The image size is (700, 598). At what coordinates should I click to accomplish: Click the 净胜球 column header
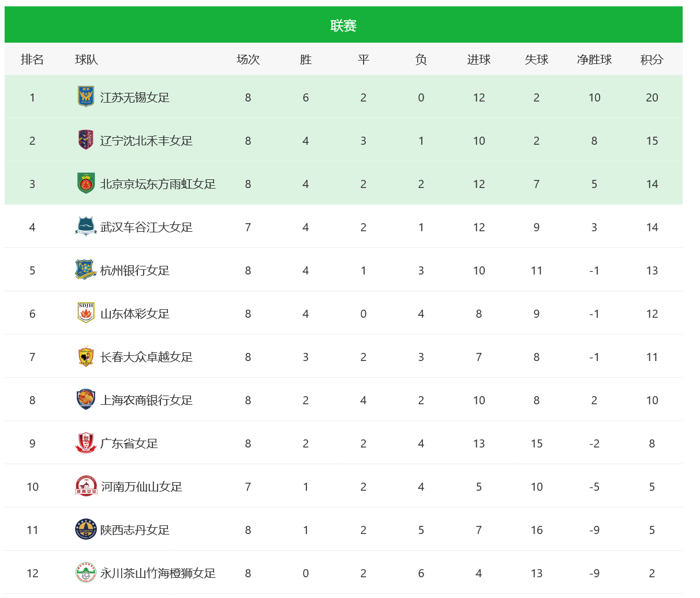[594, 59]
